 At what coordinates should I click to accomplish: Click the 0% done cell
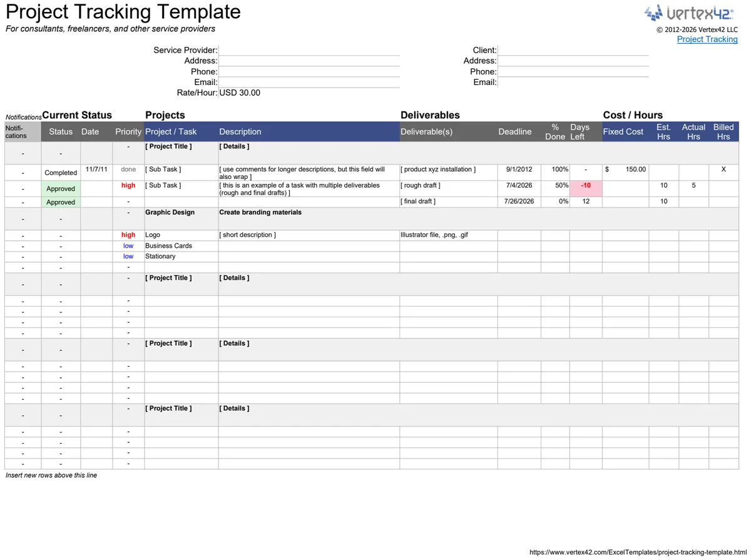[x=555, y=201]
